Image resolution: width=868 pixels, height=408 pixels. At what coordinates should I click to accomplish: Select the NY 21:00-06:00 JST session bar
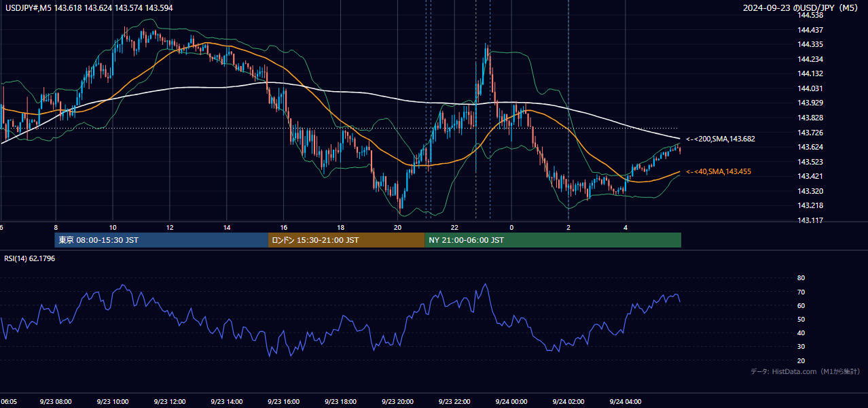[553, 240]
